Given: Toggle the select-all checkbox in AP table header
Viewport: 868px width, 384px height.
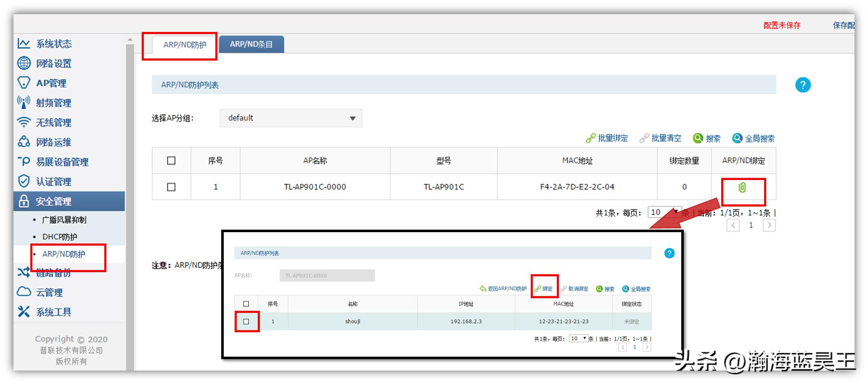Looking at the screenshot, I should (x=171, y=161).
